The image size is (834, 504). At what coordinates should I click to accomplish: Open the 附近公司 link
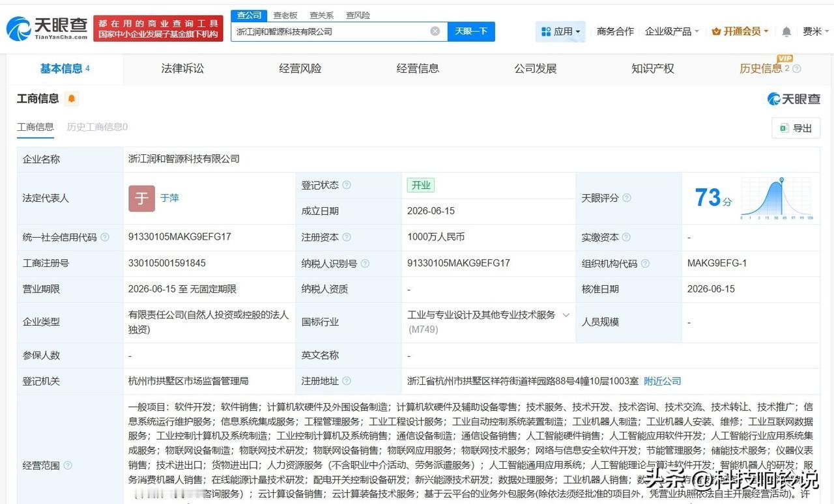(x=662, y=381)
